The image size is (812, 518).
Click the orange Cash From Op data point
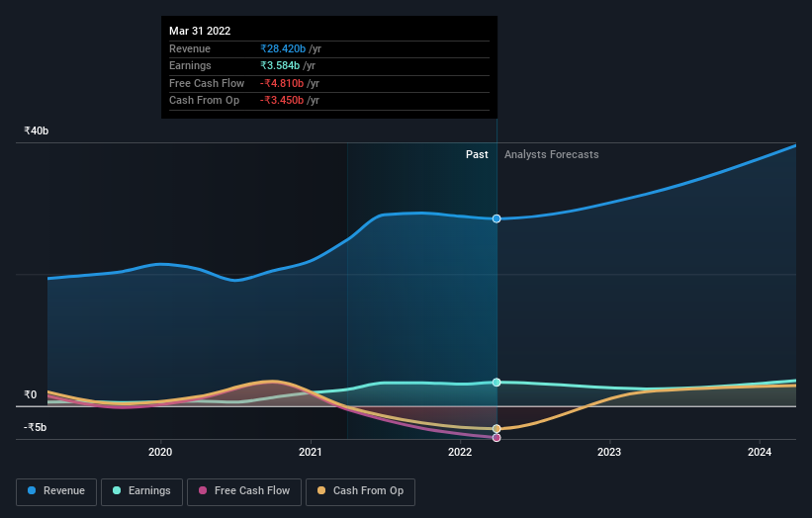[496, 428]
